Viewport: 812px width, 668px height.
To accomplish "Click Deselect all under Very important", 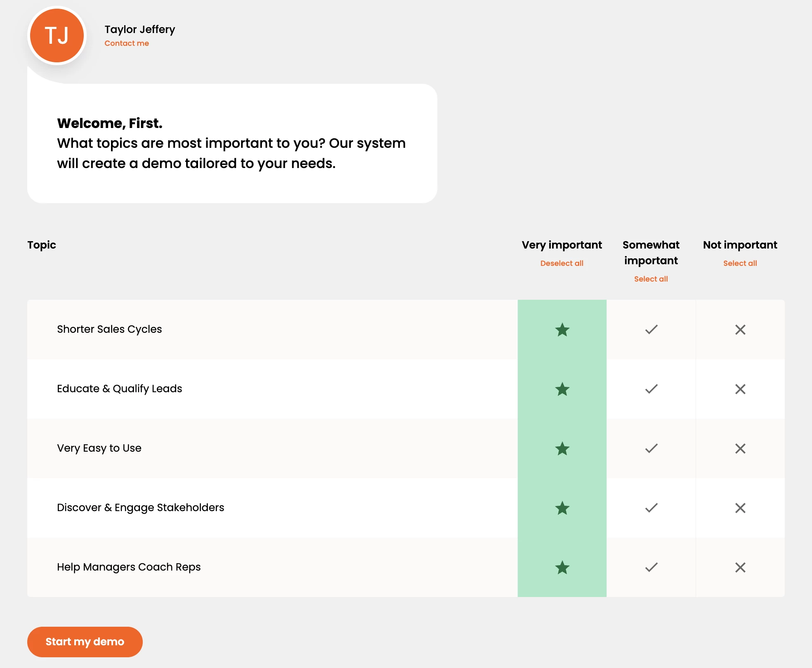I will click(562, 263).
